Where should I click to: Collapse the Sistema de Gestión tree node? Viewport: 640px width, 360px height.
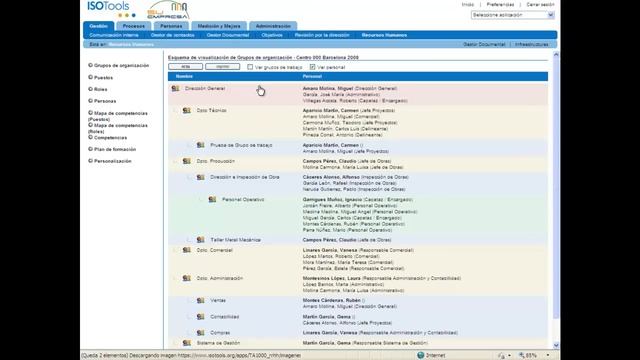point(176,343)
